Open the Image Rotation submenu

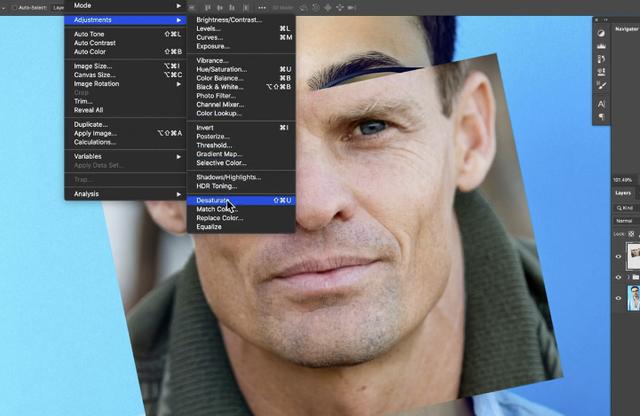coord(125,84)
